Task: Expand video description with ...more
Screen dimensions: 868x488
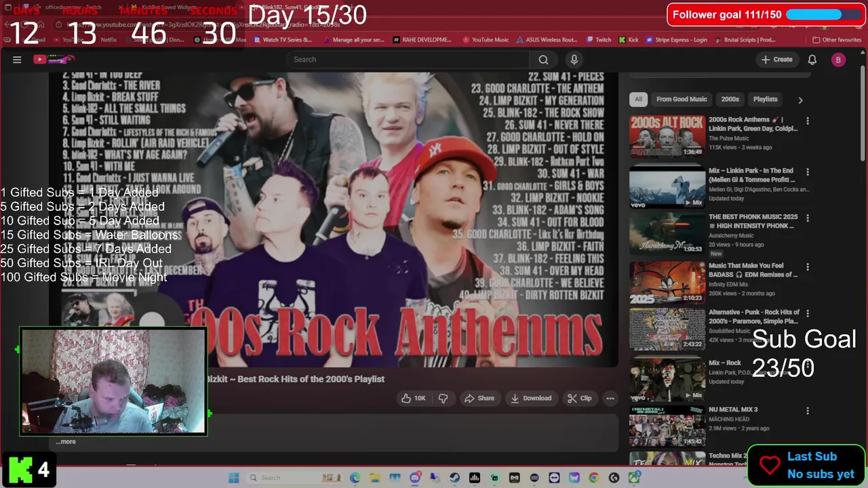Action: [66, 442]
